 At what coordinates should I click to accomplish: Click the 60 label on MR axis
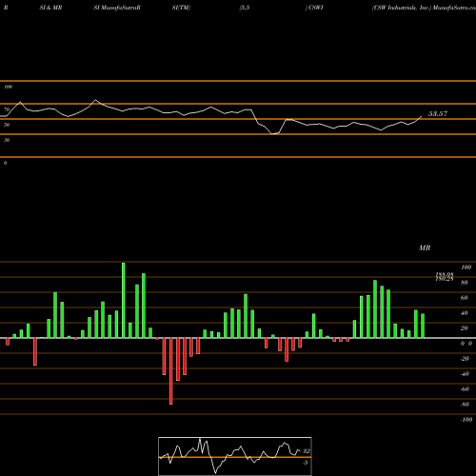pyautogui.click(x=464, y=298)
